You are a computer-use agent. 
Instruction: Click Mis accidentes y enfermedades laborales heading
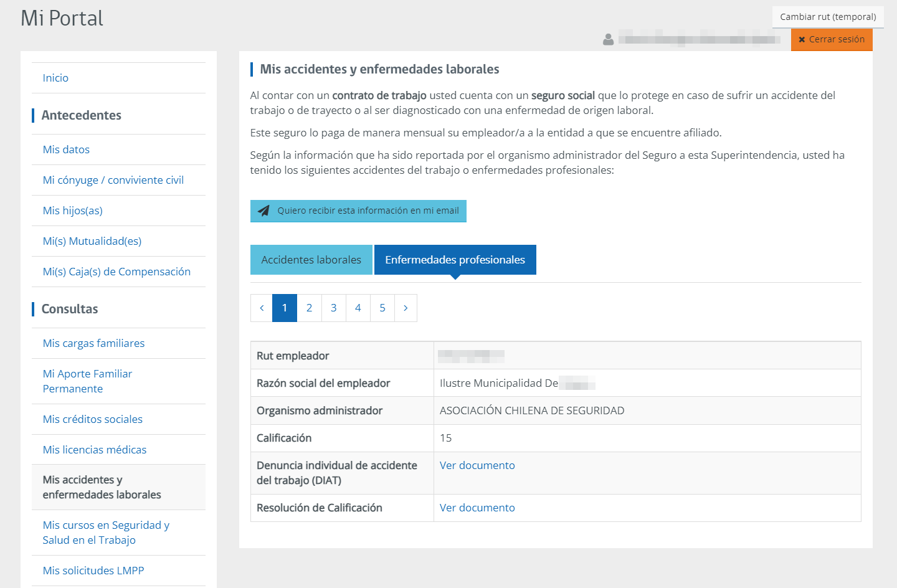[379, 69]
